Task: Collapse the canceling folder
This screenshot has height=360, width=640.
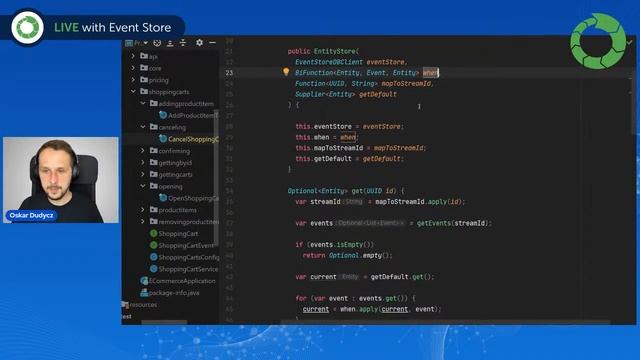Action: coord(143,127)
